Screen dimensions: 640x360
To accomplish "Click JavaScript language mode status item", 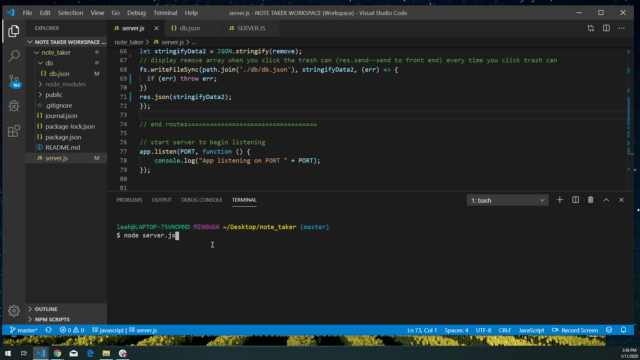I will (x=531, y=330).
